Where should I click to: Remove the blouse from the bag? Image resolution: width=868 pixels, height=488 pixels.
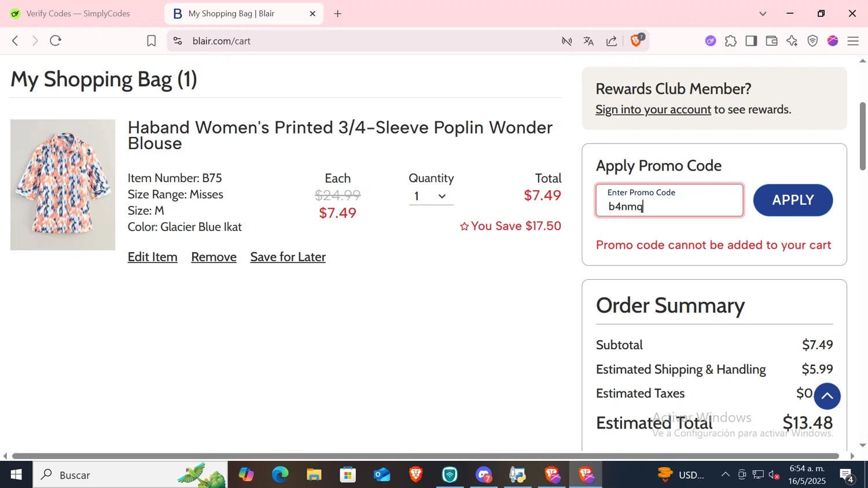[214, 257]
